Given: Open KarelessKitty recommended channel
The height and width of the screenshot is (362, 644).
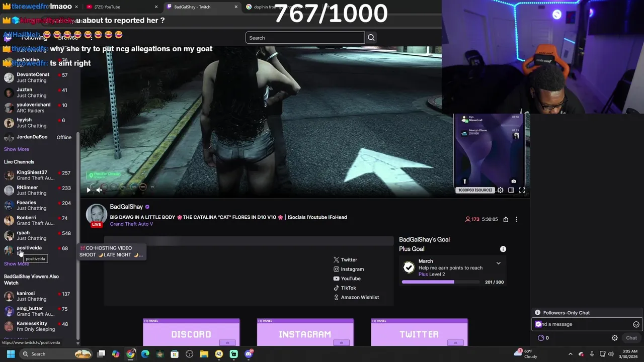Looking at the screenshot, I should tap(38, 326).
